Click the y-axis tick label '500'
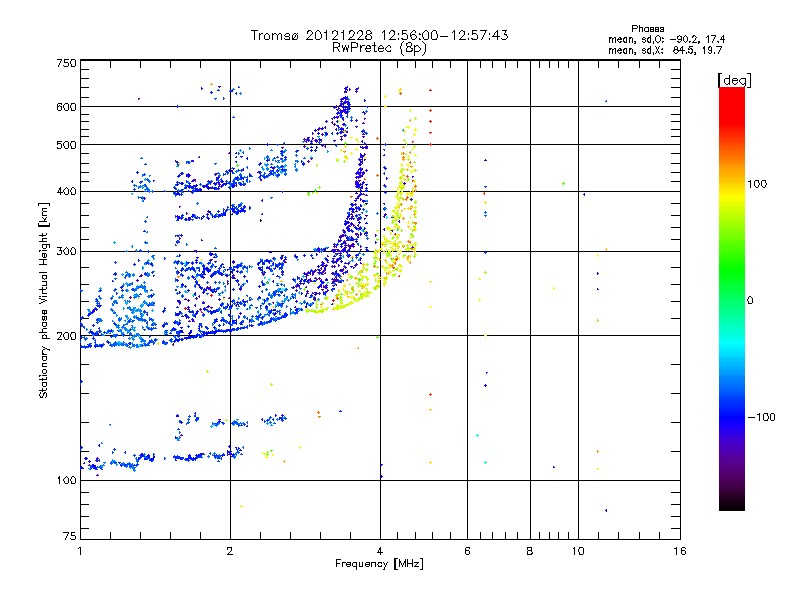This screenshot has height=600, width=800. [x=66, y=145]
